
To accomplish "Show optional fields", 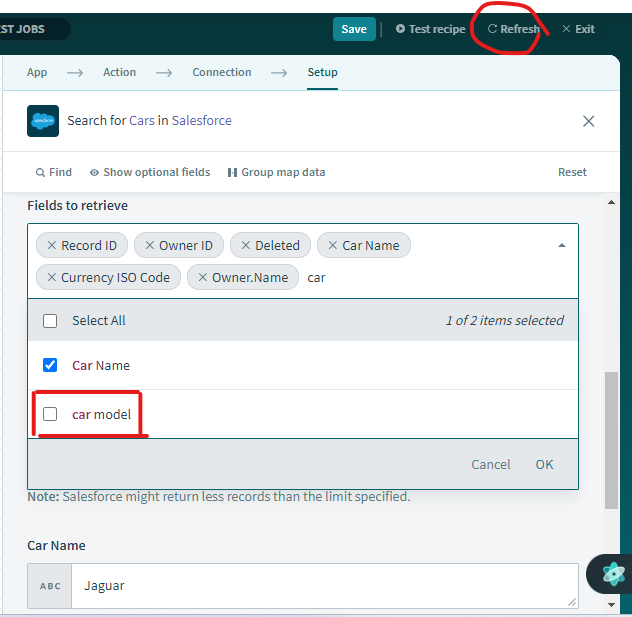I will coord(150,172).
